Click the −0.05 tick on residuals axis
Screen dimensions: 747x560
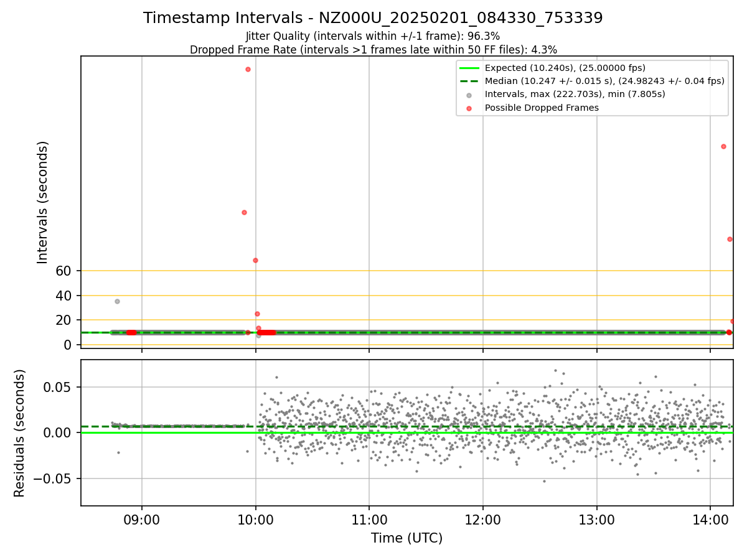point(54,478)
